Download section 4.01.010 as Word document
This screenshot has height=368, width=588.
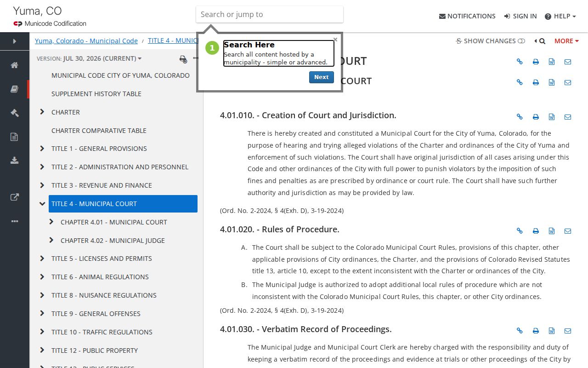point(552,117)
